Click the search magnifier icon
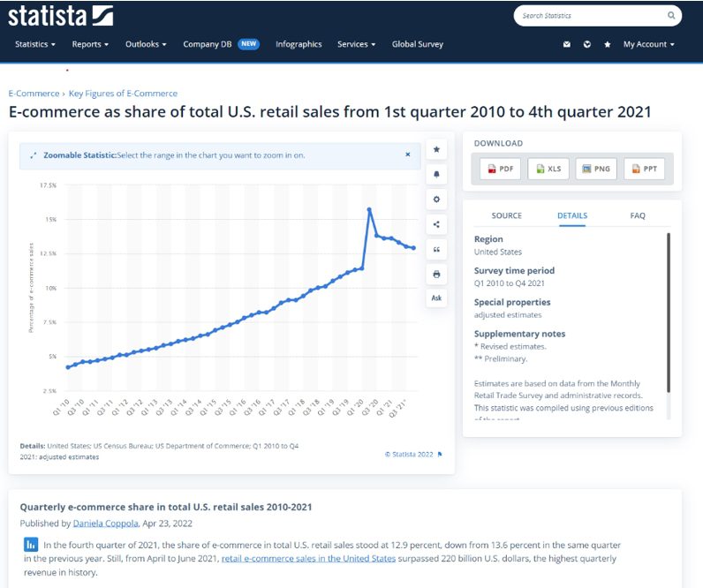703x588 pixels. (x=671, y=16)
